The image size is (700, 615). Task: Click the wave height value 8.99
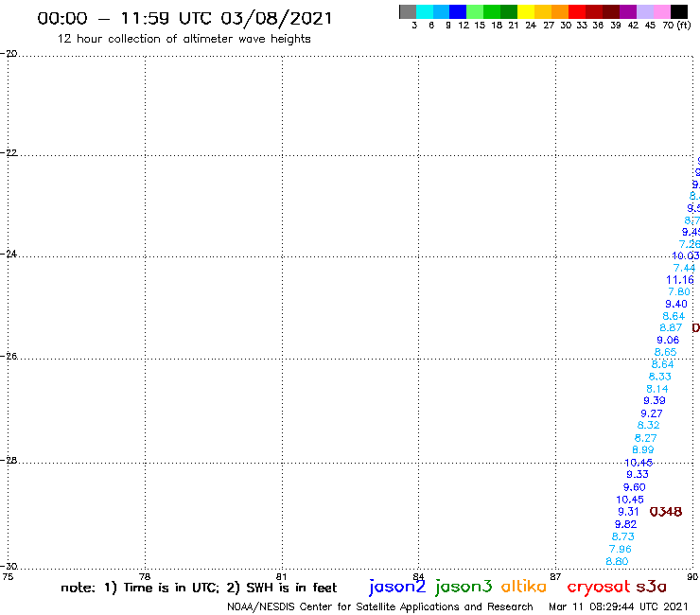point(643,449)
